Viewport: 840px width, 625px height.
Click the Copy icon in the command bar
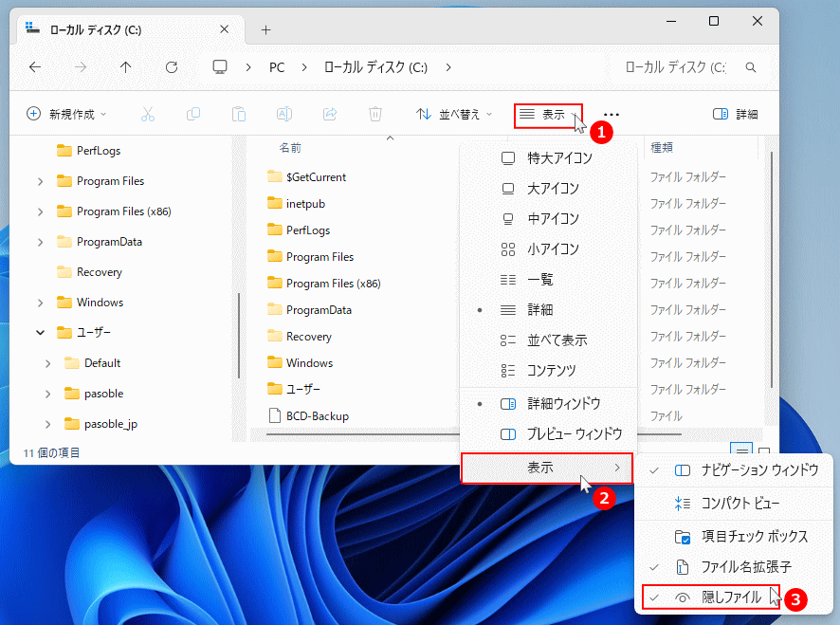click(x=193, y=114)
